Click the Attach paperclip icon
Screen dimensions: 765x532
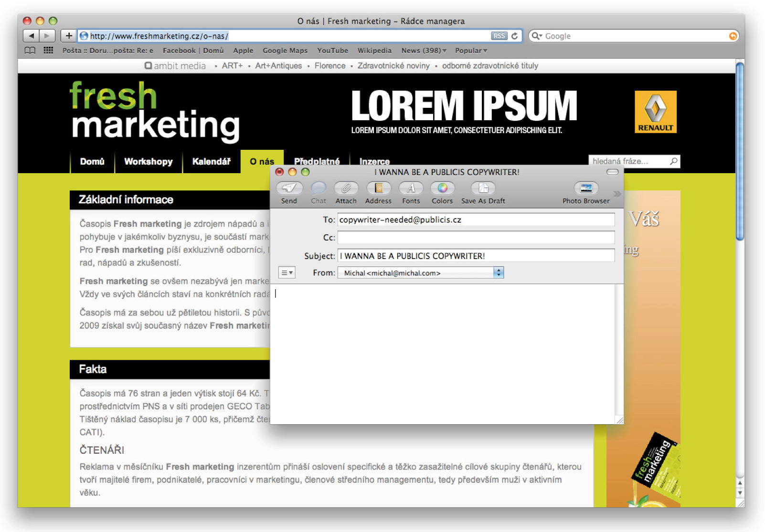point(346,188)
